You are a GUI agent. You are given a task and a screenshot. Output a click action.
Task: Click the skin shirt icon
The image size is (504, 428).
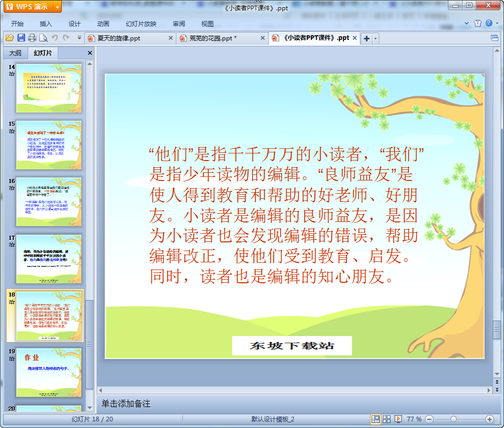click(477, 23)
